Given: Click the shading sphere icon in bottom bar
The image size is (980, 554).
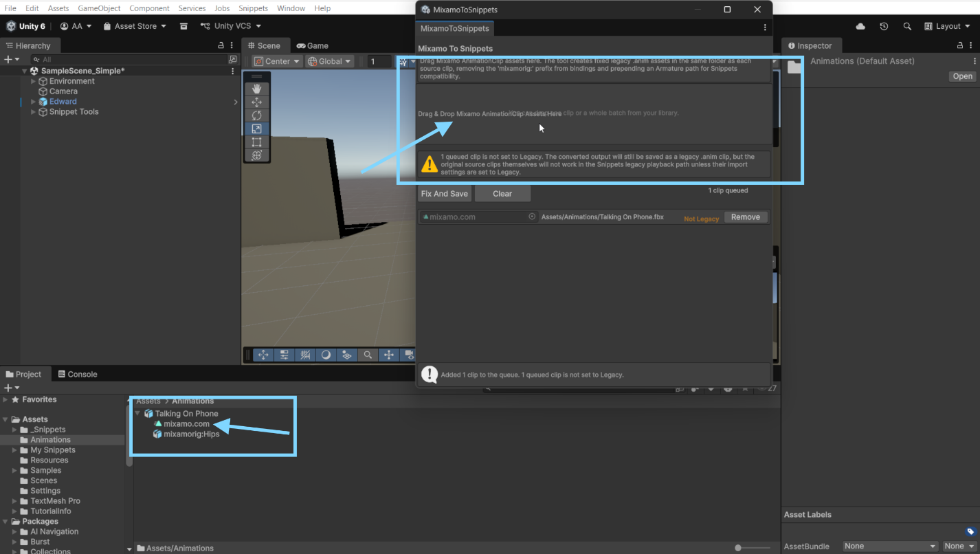Looking at the screenshot, I should click(326, 355).
